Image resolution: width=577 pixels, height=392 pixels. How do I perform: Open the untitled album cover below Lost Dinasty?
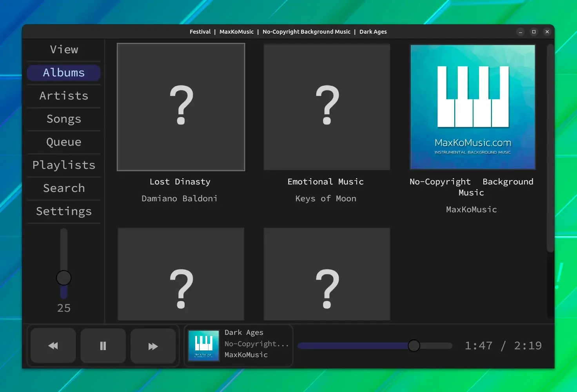click(x=181, y=274)
